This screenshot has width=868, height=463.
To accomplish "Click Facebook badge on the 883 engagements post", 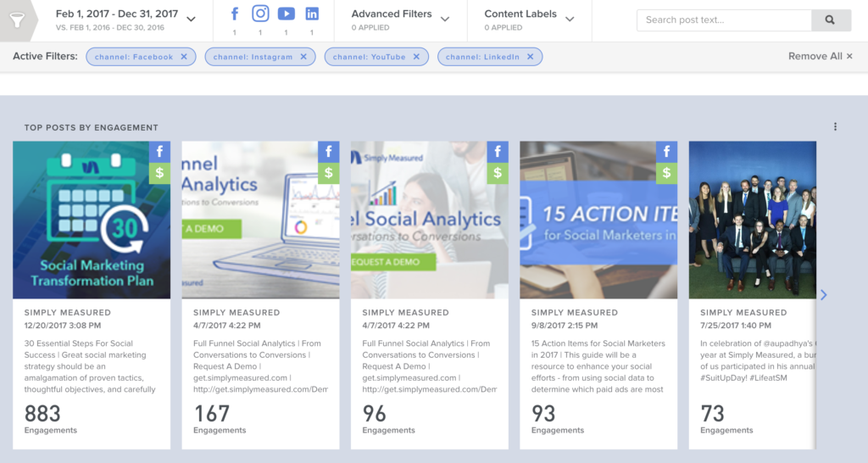I will click(x=160, y=152).
